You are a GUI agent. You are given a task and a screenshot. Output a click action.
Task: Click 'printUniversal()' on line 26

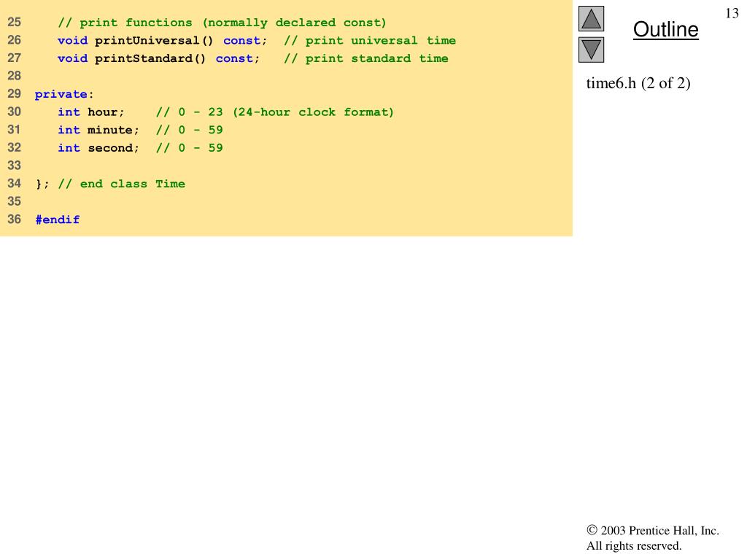[x=154, y=41]
